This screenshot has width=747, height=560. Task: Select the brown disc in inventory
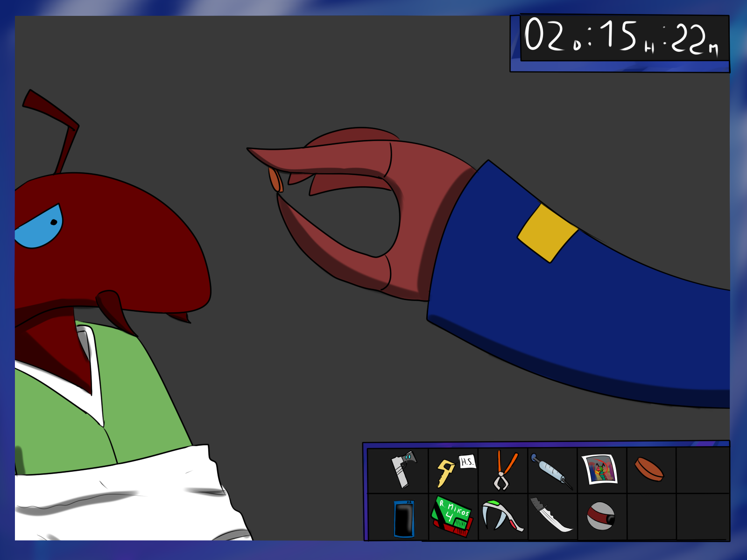[x=649, y=469]
